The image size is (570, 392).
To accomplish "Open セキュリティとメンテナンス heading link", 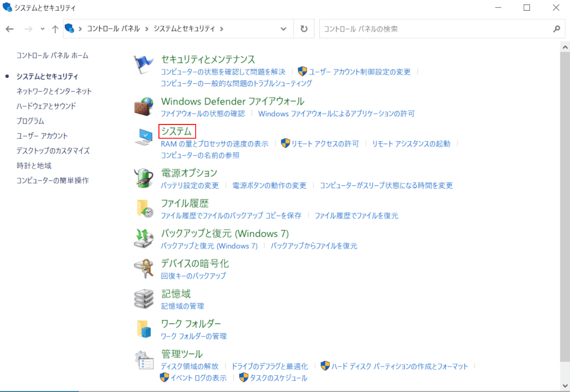I will (x=208, y=59).
